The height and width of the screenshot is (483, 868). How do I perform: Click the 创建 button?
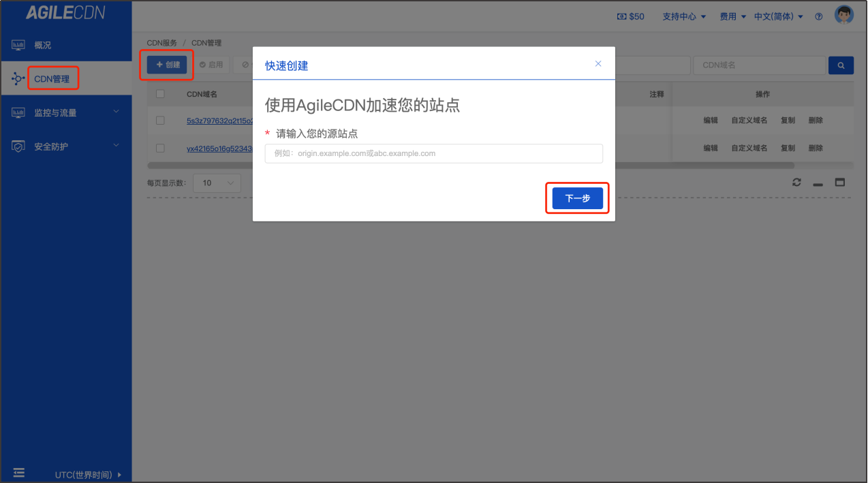[x=167, y=65]
